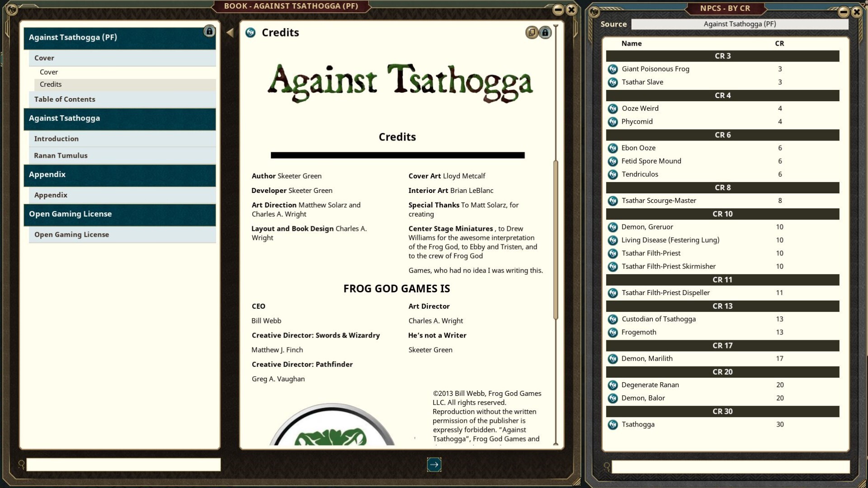The image size is (868, 488).
Task: Expand the Open Gaming License chapter header
Action: tap(119, 214)
